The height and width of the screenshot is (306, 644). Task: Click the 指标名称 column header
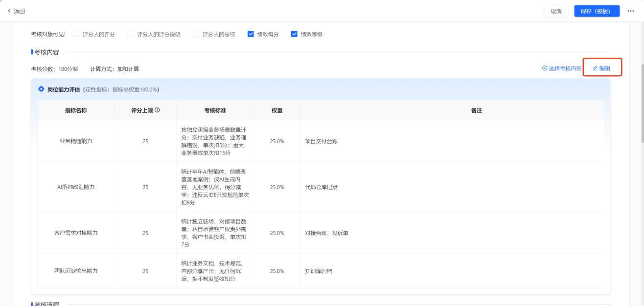click(x=76, y=110)
